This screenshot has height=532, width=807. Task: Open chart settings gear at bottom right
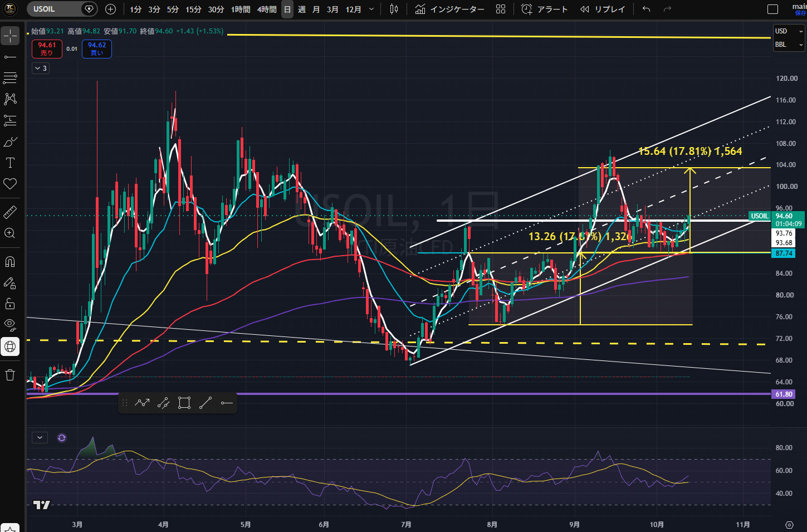(x=789, y=525)
